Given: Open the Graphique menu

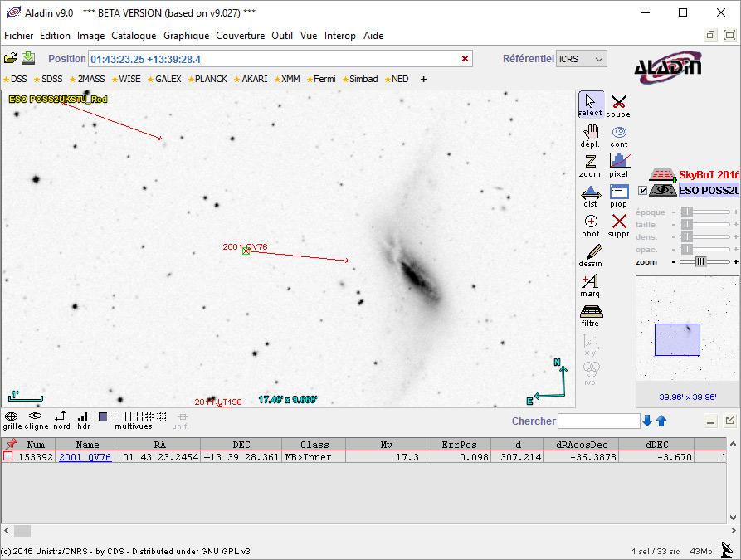Looking at the screenshot, I should click(x=186, y=36).
